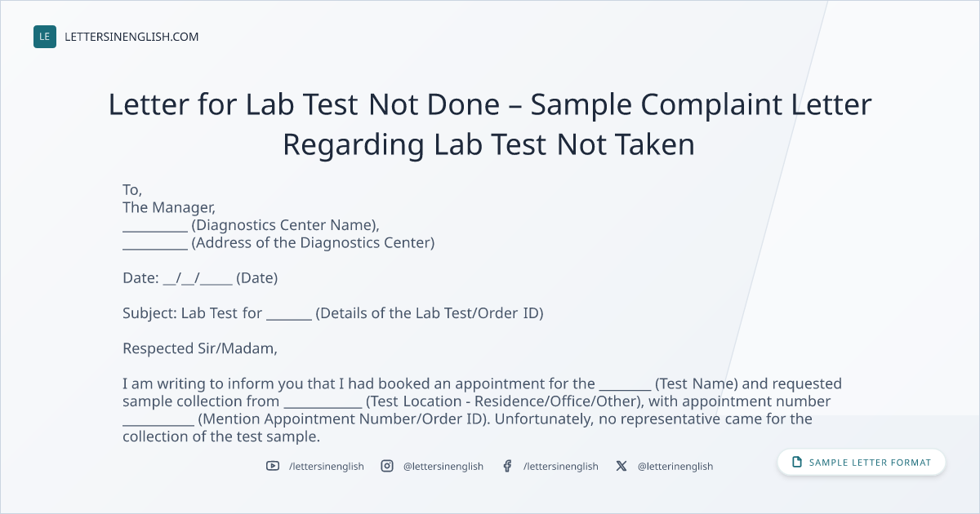Click the Diagnostics Center Name blank
The width and height of the screenshot is (980, 514).
tap(155, 228)
